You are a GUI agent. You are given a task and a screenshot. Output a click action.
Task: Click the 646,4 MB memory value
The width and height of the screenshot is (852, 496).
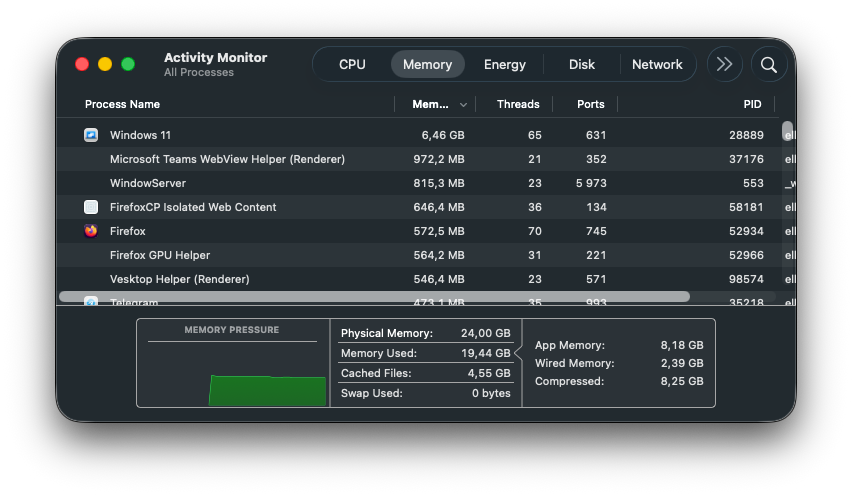coord(439,207)
